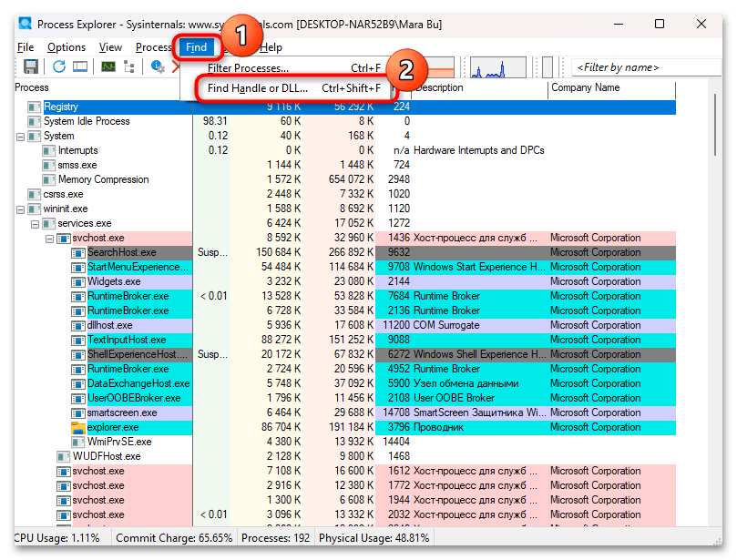This screenshot has height=560, width=737.
Task: Click the icon beside csrss.exe
Action: coord(35,195)
